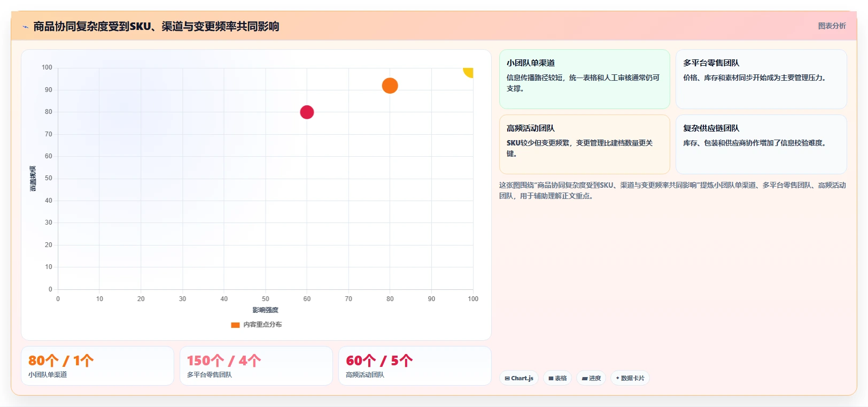Click the main title 商品协同复杂度 heading
The image size is (868, 407).
(x=156, y=27)
